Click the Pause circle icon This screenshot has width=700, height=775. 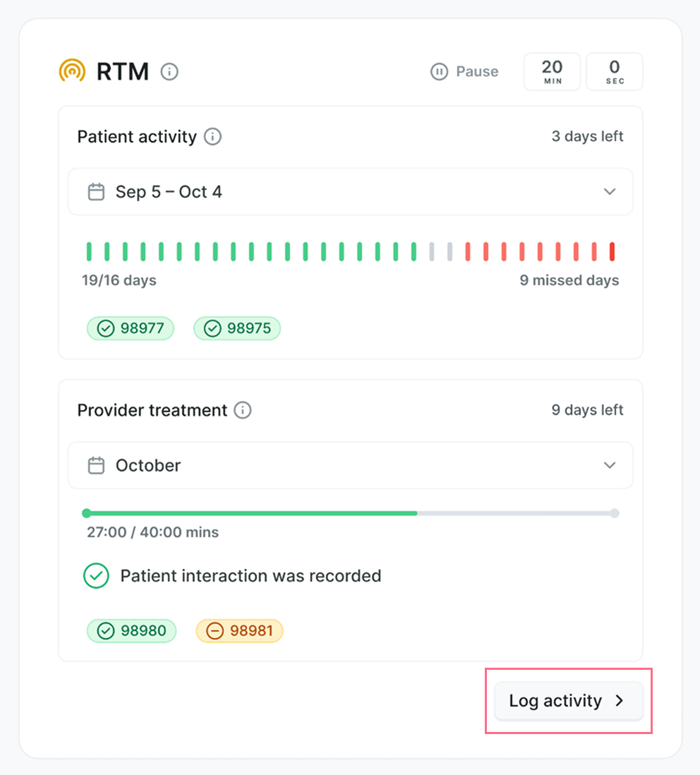click(439, 71)
